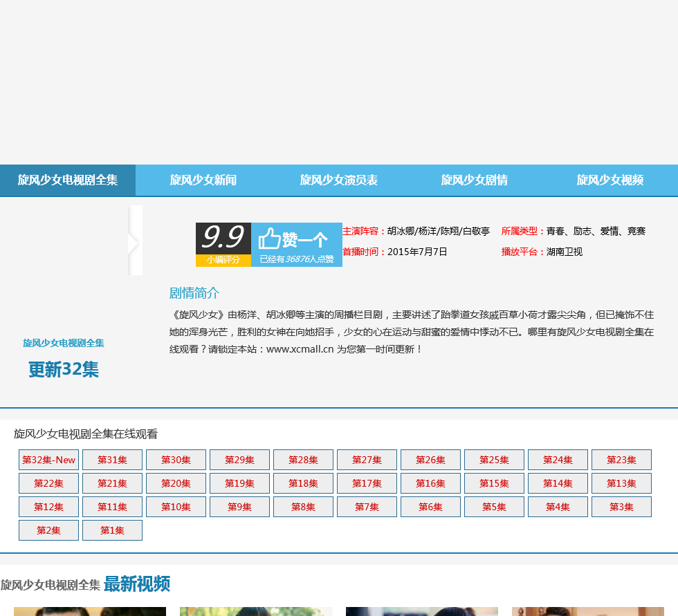Viewport: 678px width, 616px height.
Task: Click the premiere date 2015年7月7日
Action: coord(417,252)
